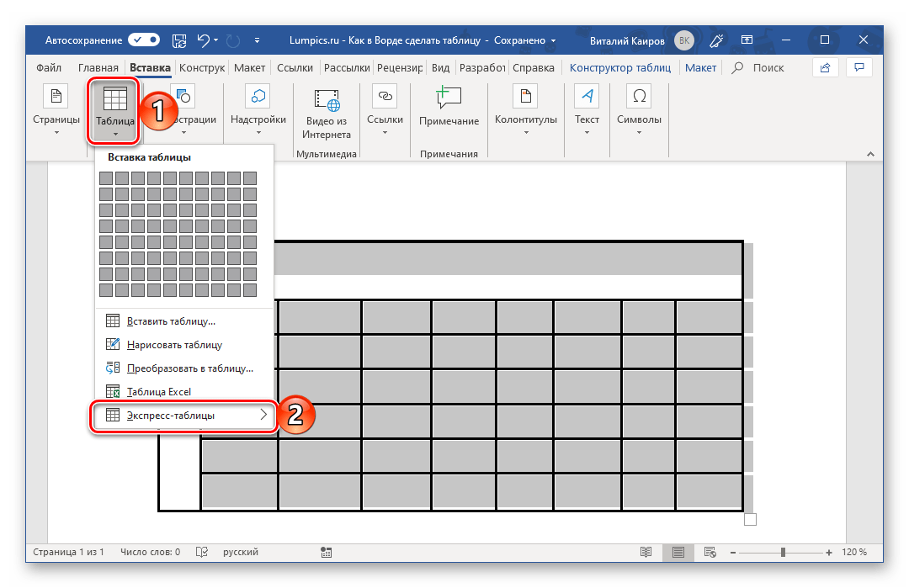Open the Рецензирование tab
Viewport: 909px width, 588px height.
tap(400, 68)
